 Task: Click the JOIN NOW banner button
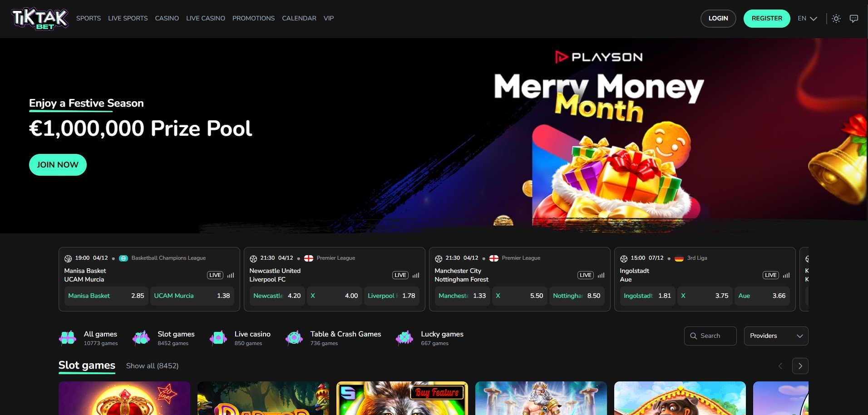tap(58, 165)
